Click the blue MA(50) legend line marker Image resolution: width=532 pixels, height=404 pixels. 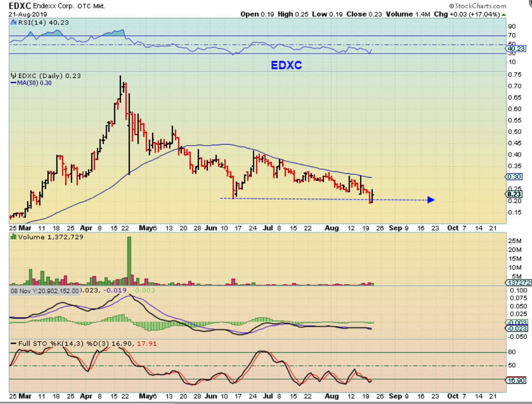[x=13, y=83]
